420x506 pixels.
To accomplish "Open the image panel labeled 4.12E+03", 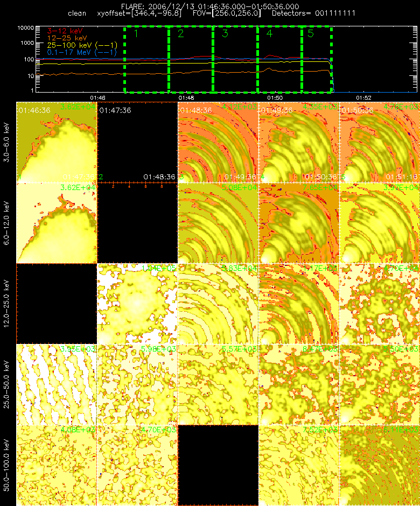I will click(218, 142).
